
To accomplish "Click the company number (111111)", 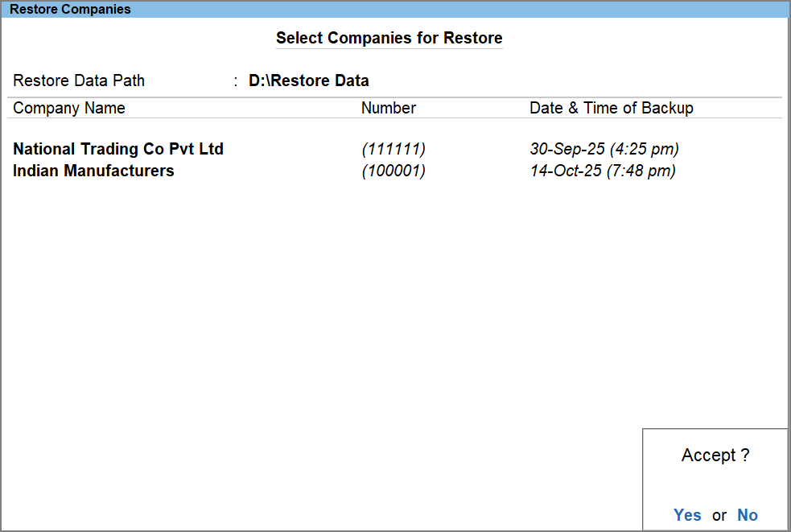I will (x=393, y=149).
